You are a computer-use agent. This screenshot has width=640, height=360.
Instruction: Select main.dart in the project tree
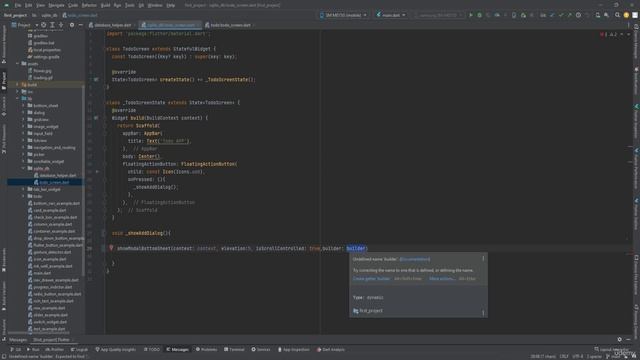pos(40,273)
